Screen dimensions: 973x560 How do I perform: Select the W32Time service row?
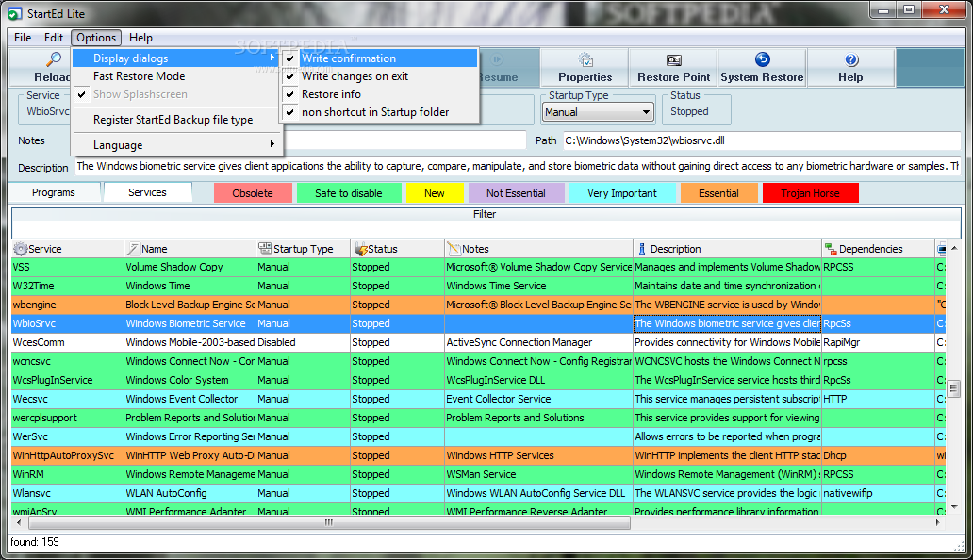pyautogui.click(x=478, y=286)
